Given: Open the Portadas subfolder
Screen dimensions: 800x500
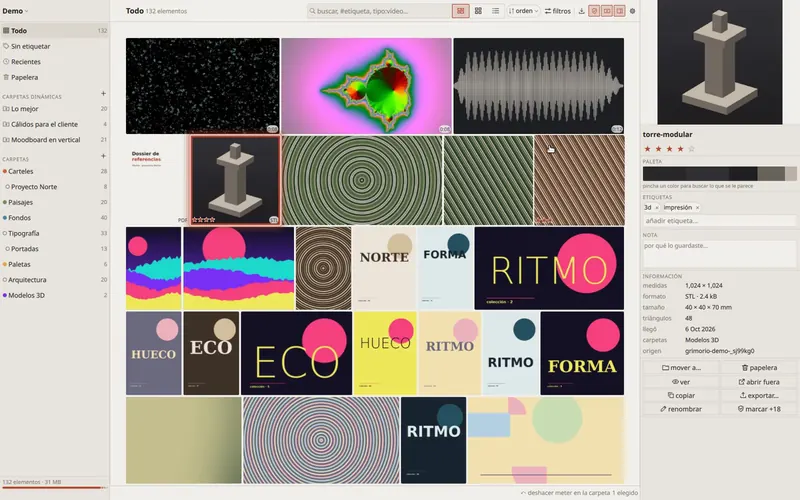Looking at the screenshot, I should (x=54, y=249).
